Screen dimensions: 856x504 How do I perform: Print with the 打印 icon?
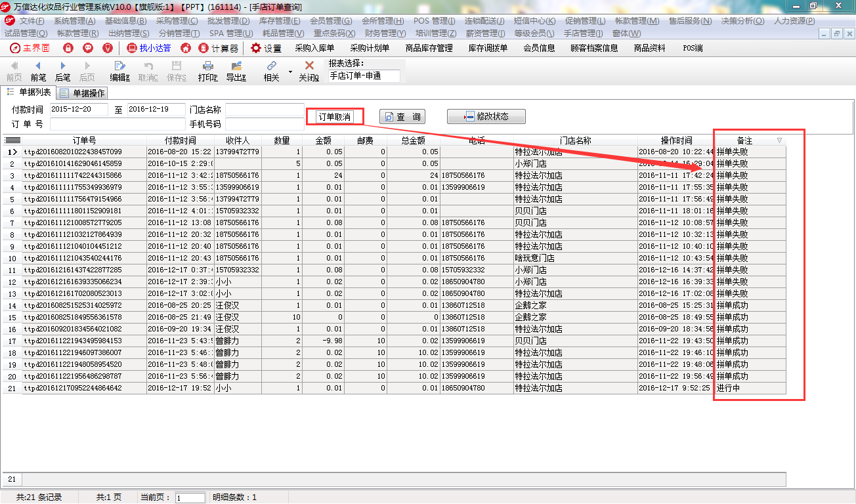tap(207, 72)
